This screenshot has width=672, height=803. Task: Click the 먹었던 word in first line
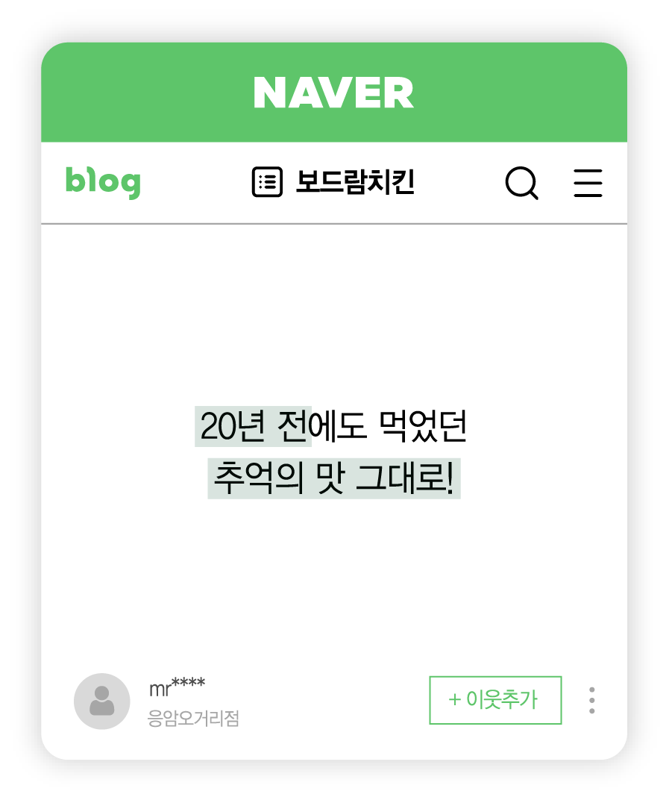click(423, 426)
